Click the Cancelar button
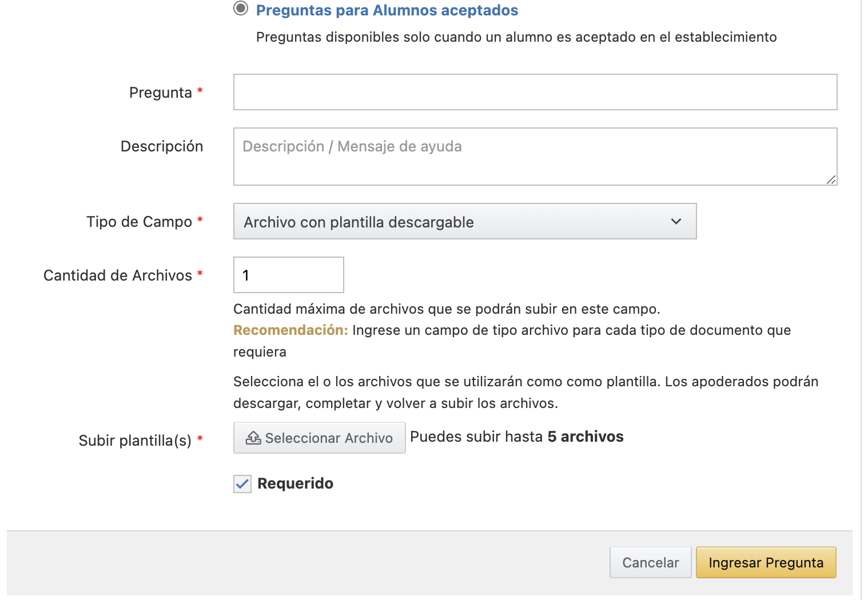 (650, 563)
